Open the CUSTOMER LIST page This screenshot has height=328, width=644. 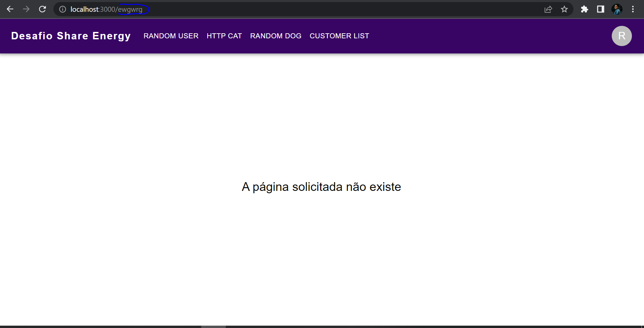(339, 36)
